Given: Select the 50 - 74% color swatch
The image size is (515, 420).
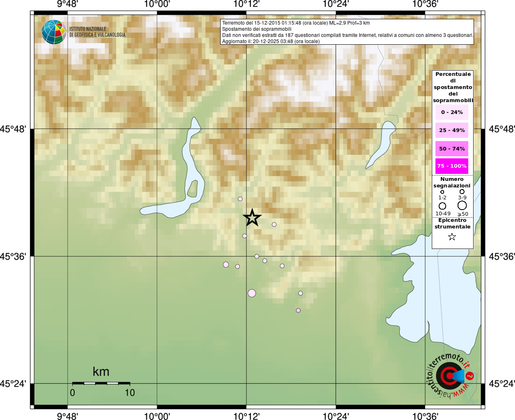Looking at the screenshot, I should click(x=452, y=148).
